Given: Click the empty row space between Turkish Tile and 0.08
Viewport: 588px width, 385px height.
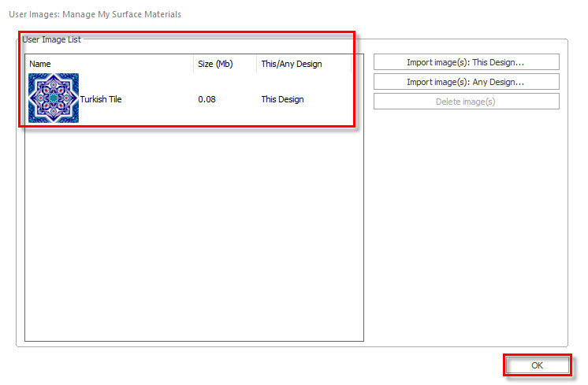Looking at the screenshot, I should pyautogui.click(x=158, y=99).
